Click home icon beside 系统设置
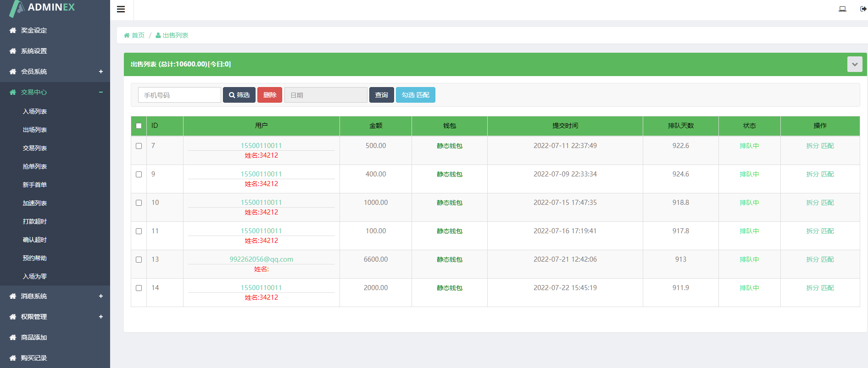The width and height of the screenshot is (868, 368). 13,51
